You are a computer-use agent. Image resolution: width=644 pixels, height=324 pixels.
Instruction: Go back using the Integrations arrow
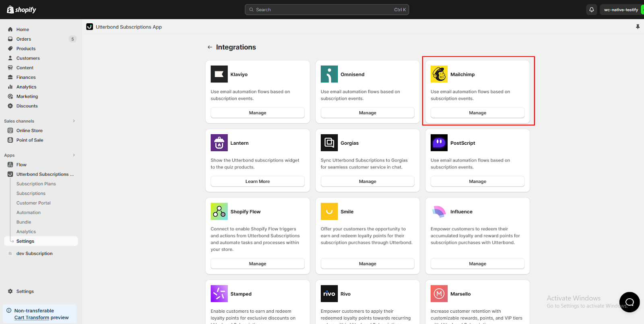pos(210,47)
